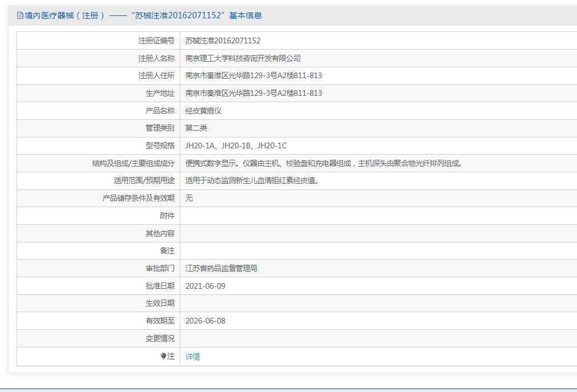Select approval department 江苏省药品监督管理局
The image size is (577, 392).
pos(221,268)
